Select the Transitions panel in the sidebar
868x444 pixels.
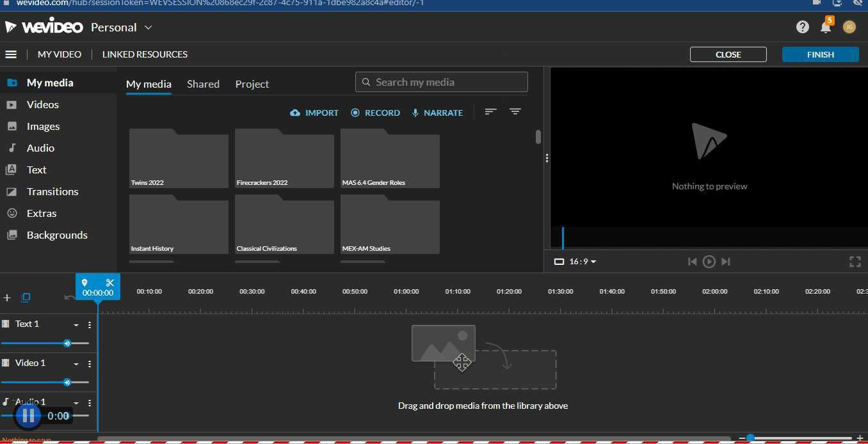pyautogui.click(x=52, y=191)
